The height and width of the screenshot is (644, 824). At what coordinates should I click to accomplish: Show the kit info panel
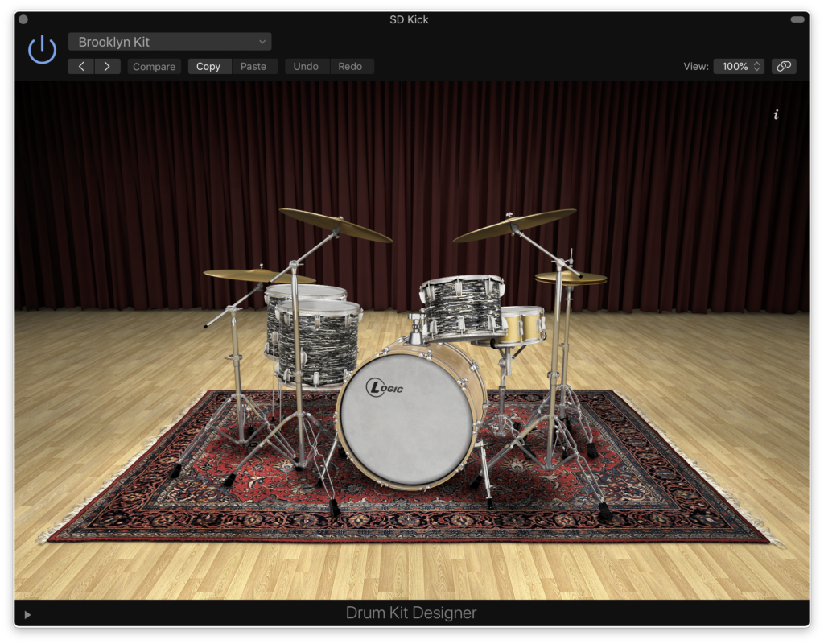[776, 115]
